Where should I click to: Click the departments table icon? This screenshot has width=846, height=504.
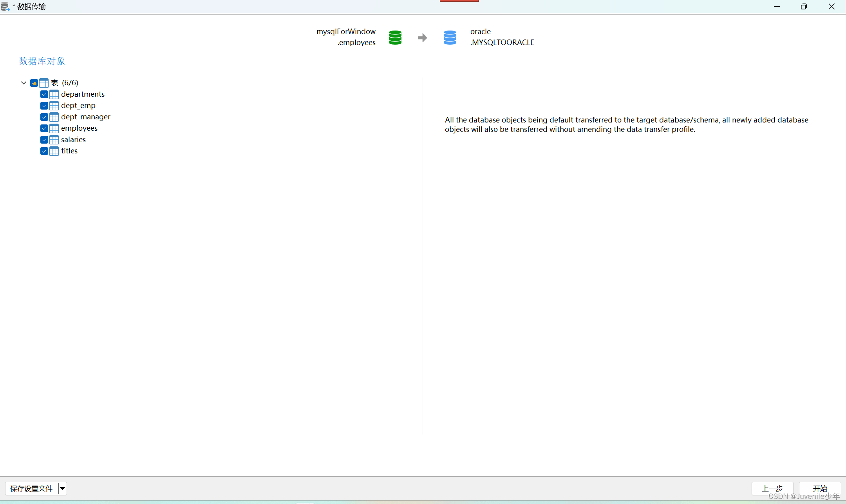pyautogui.click(x=54, y=94)
